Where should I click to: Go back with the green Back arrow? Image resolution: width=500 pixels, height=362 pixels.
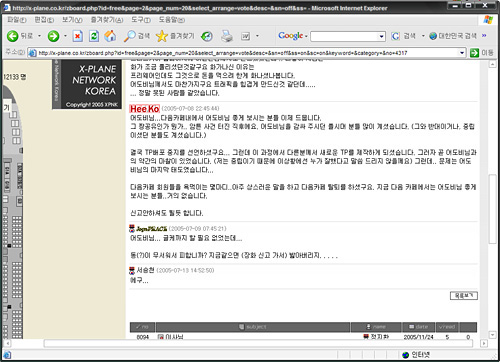(13, 36)
